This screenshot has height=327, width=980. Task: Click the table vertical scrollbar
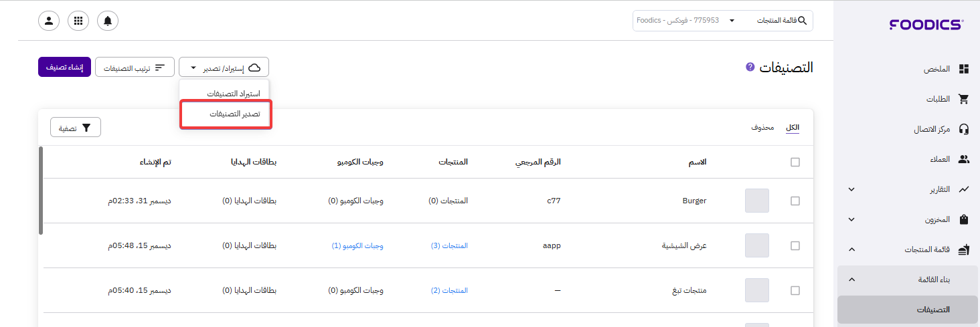41,191
